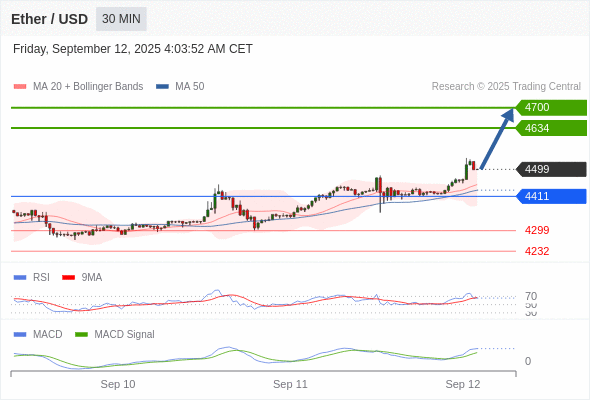Click the blue MA 50 legend swatch

point(162,87)
